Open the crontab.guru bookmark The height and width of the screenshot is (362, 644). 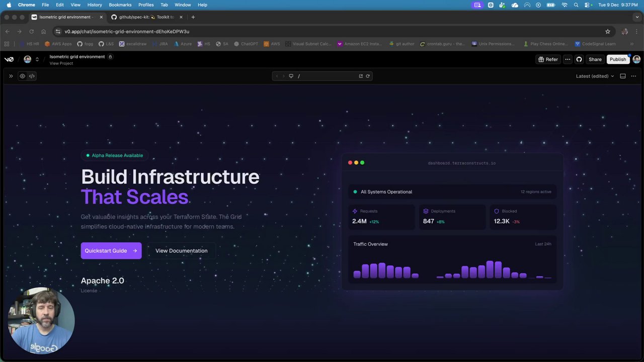point(443,44)
